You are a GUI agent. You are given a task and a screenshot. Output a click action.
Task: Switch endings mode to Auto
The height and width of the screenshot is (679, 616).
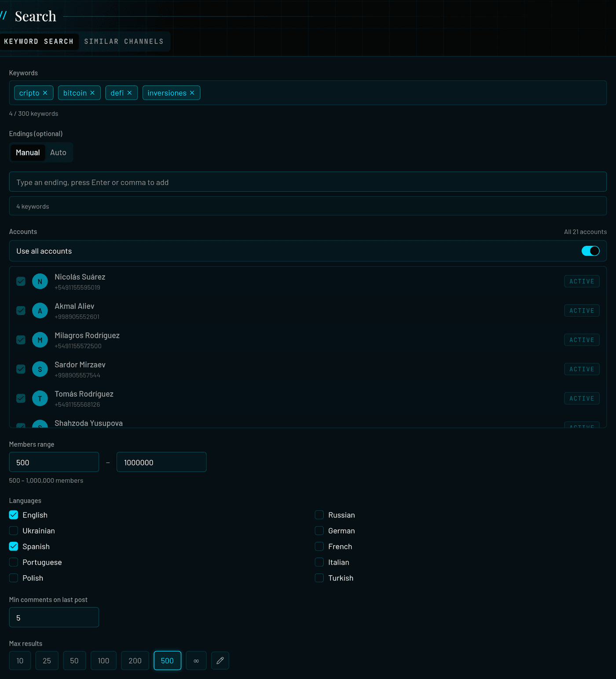(x=58, y=153)
